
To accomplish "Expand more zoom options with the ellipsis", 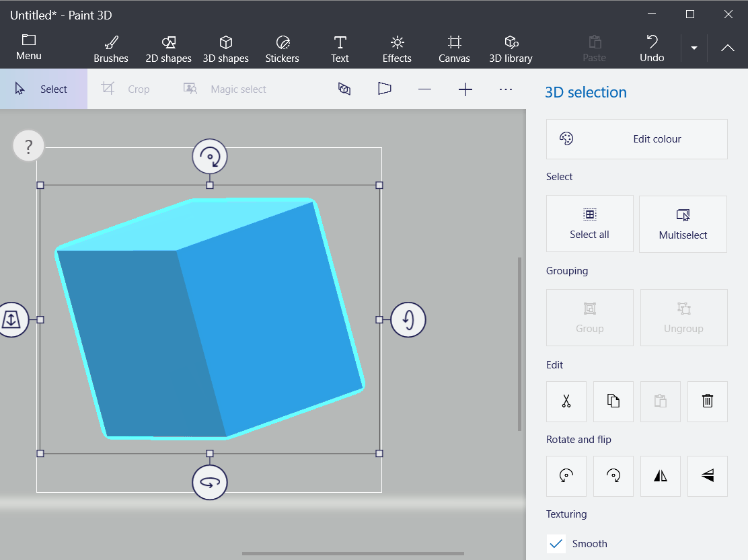I will pyautogui.click(x=505, y=88).
